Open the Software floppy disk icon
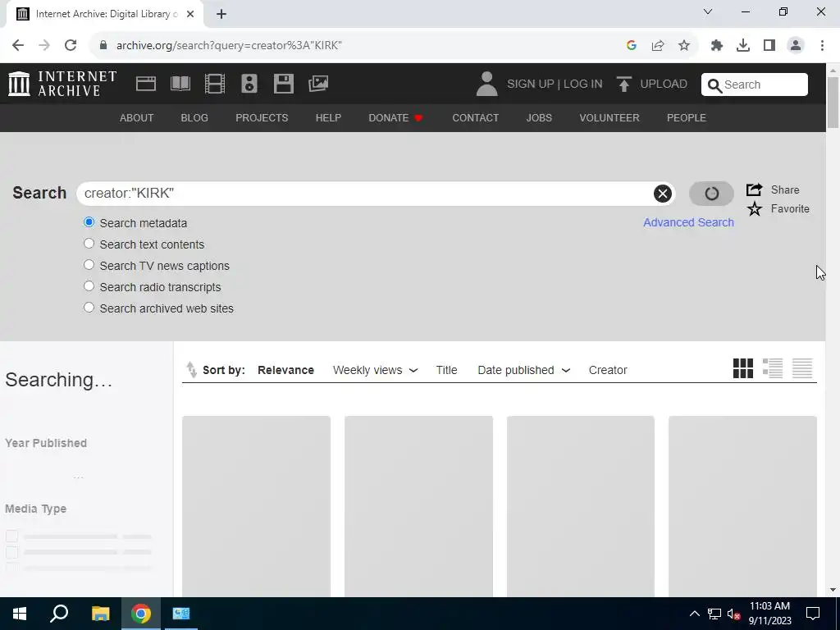The width and height of the screenshot is (840, 630). pos(283,84)
